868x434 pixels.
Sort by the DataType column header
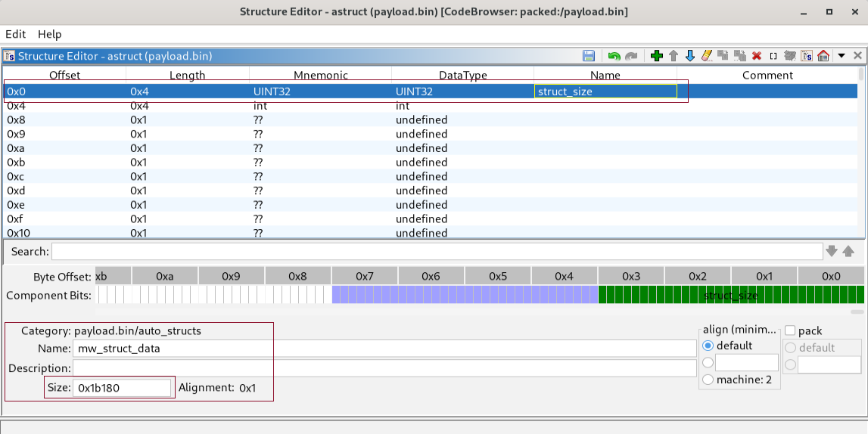(x=463, y=75)
